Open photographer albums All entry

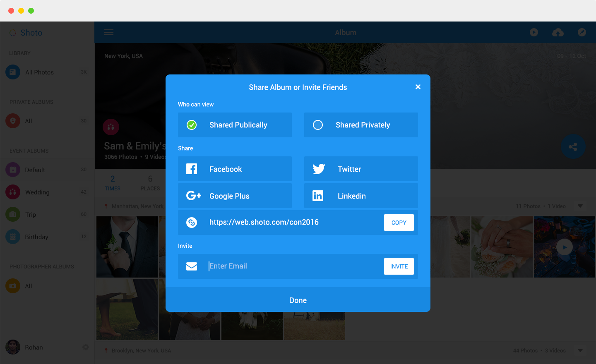tap(47, 286)
